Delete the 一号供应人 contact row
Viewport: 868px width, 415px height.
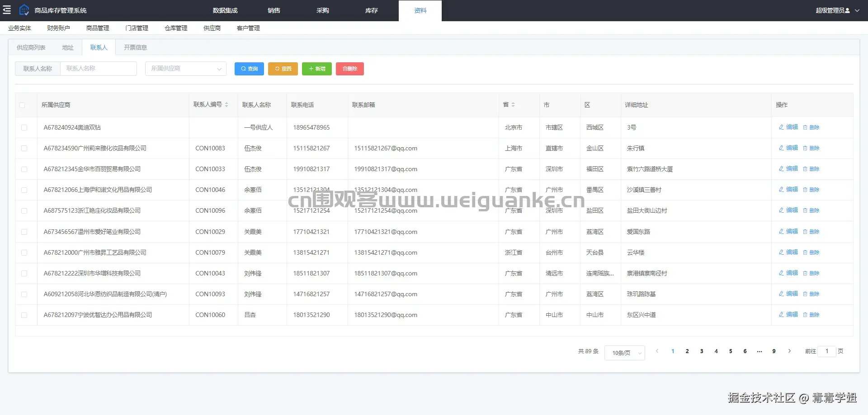811,127
